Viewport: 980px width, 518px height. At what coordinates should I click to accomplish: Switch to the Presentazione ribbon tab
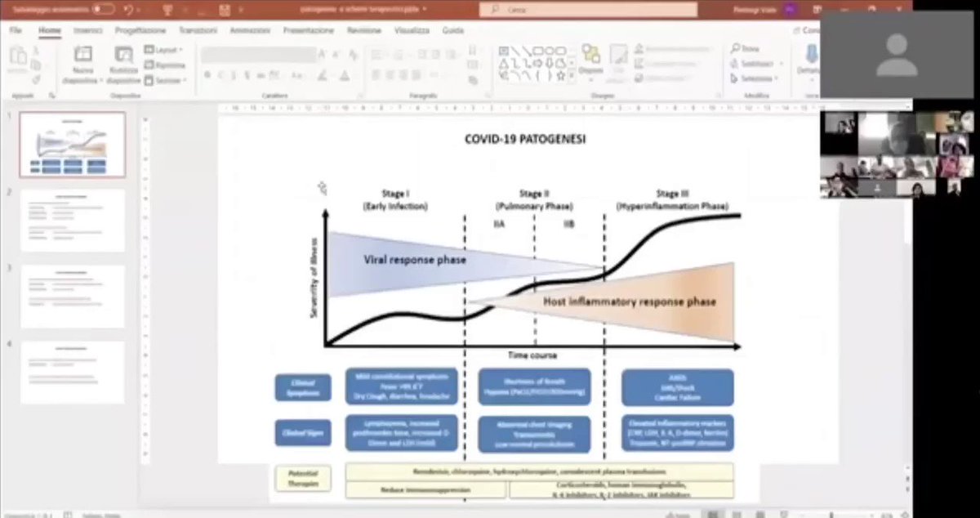[309, 30]
